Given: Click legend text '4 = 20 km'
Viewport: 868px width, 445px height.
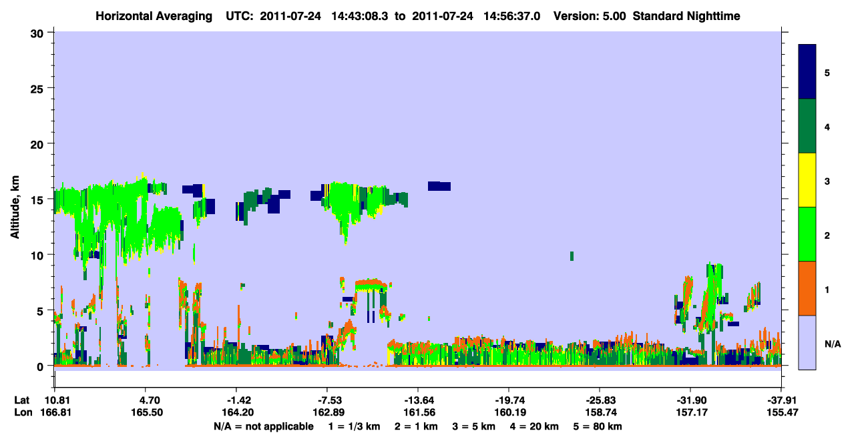Looking at the screenshot, I should (x=533, y=426).
